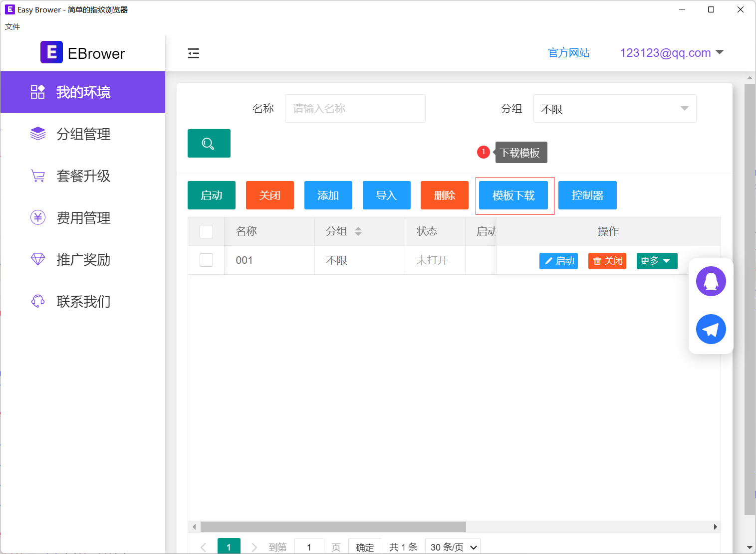Select page 1 pagination button
This screenshot has width=756, height=554.
pyautogui.click(x=229, y=547)
